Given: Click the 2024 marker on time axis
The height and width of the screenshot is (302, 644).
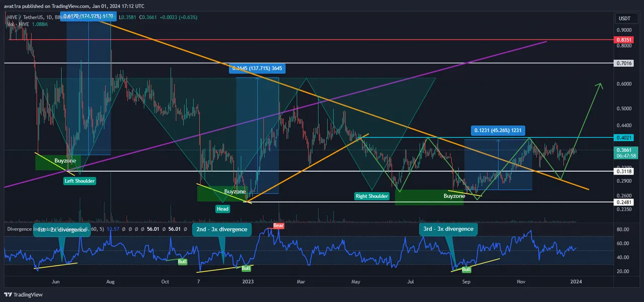Looking at the screenshot, I should point(576,282).
